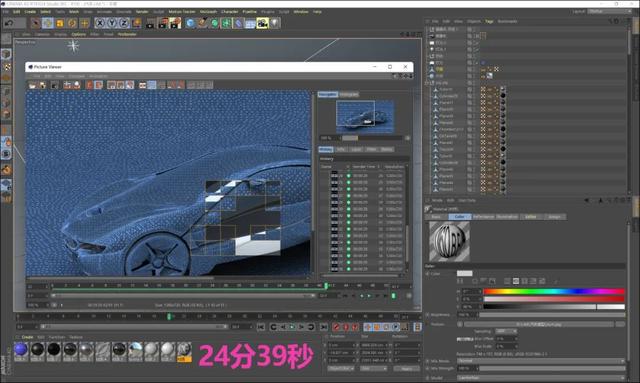The height and width of the screenshot is (383, 640).
Task: Click Render to Picture Viewer icon
Action: [163, 23]
